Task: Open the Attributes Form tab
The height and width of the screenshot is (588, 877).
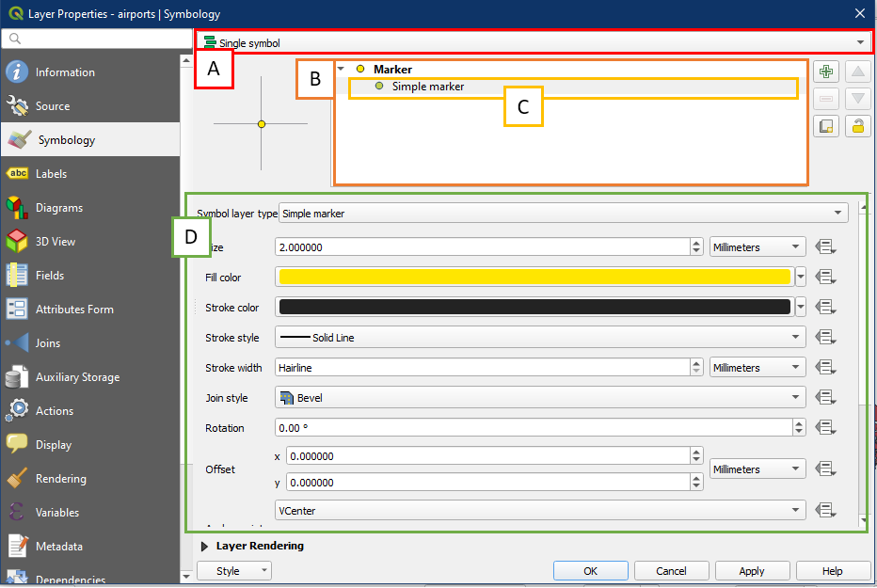Action: [x=74, y=310]
